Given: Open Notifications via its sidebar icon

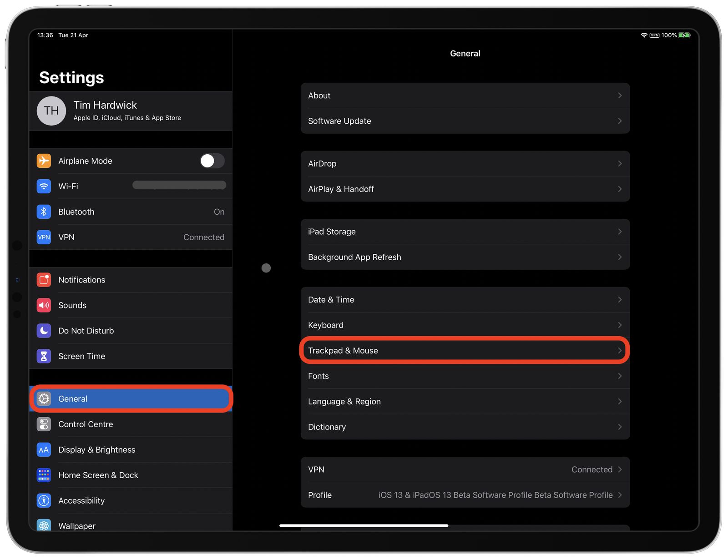Looking at the screenshot, I should 44,280.
